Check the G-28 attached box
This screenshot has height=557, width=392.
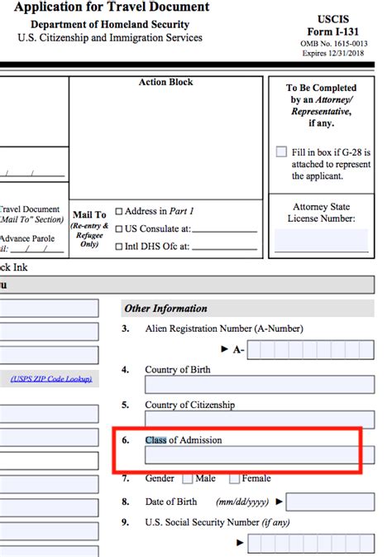point(281,151)
